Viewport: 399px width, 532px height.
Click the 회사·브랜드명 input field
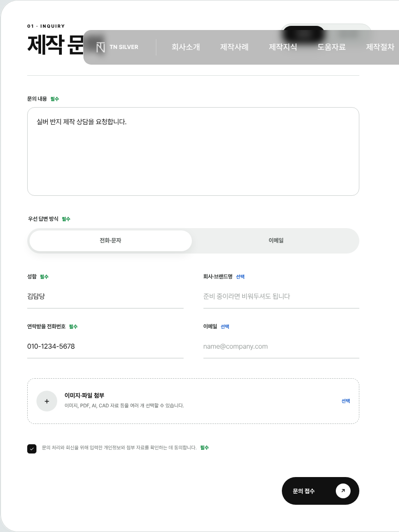(281, 296)
